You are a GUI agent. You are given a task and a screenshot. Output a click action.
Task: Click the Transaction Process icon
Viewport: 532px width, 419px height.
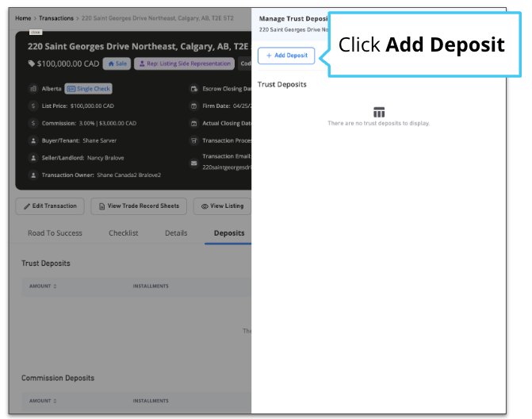tap(194, 140)
